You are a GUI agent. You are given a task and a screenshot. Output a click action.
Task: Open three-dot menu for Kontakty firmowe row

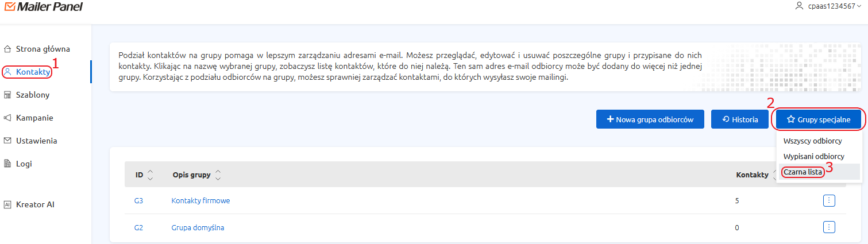pos(829,200)
